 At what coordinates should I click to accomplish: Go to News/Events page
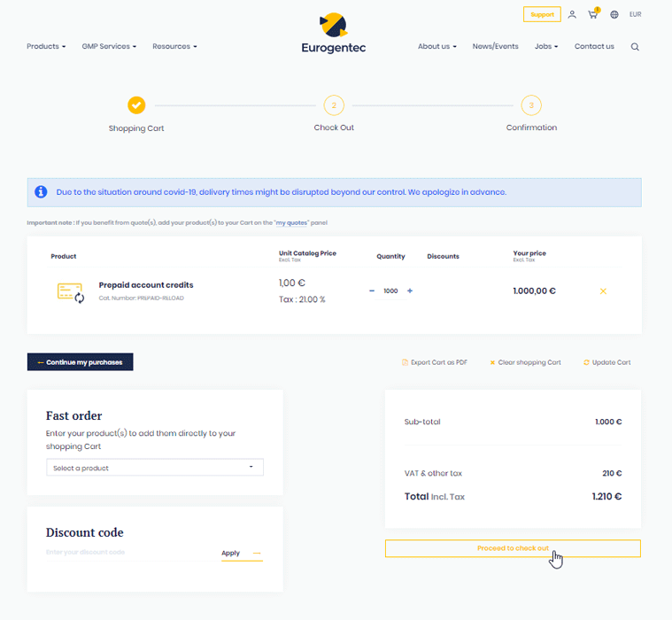point(495,46)
